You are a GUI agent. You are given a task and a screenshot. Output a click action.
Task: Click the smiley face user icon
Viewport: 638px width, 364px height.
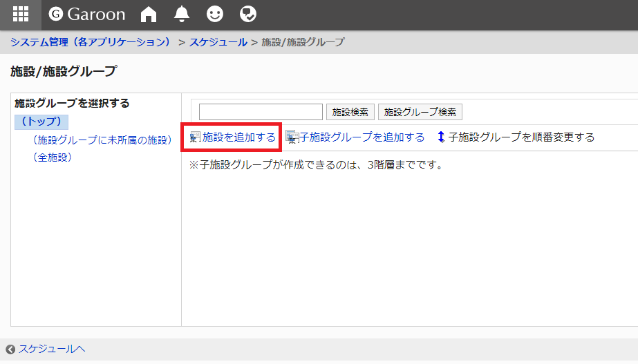[x=215, y=15]
